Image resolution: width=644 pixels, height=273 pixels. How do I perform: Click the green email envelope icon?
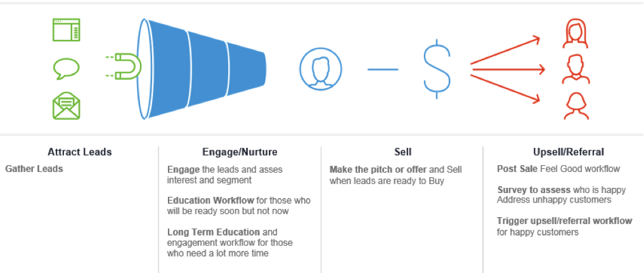[x=67, y=106]
